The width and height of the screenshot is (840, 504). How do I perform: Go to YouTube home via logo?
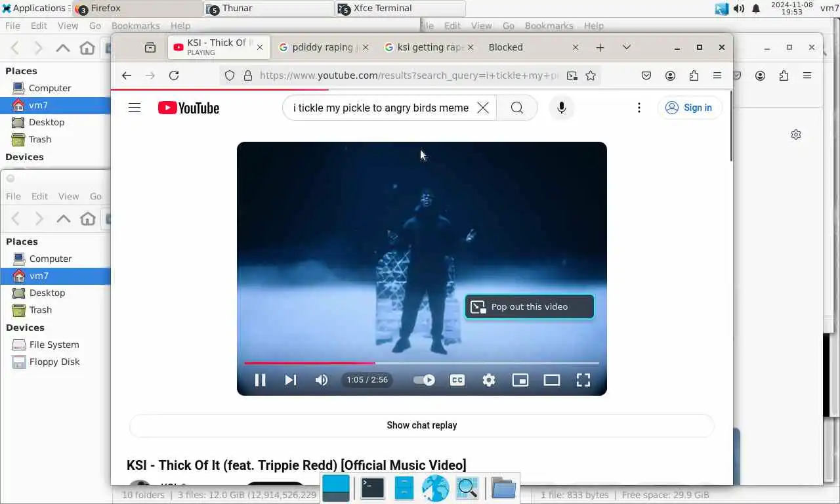[x=188, y=108]
